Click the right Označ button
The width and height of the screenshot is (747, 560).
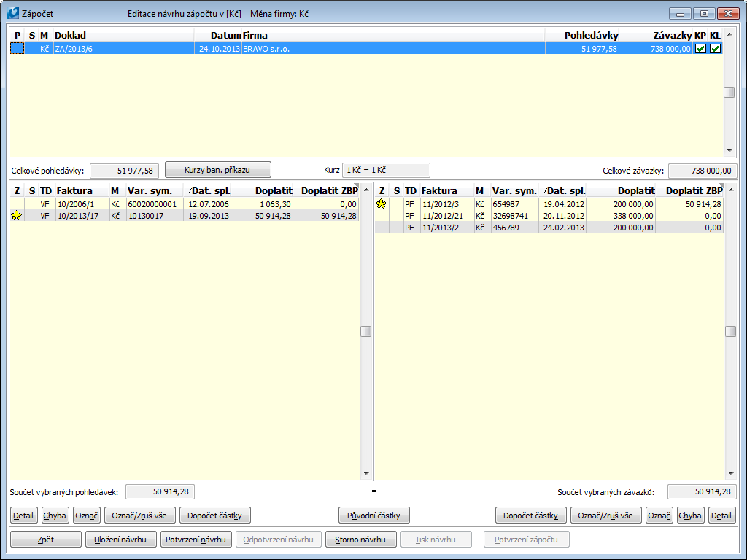click(659, 516)
